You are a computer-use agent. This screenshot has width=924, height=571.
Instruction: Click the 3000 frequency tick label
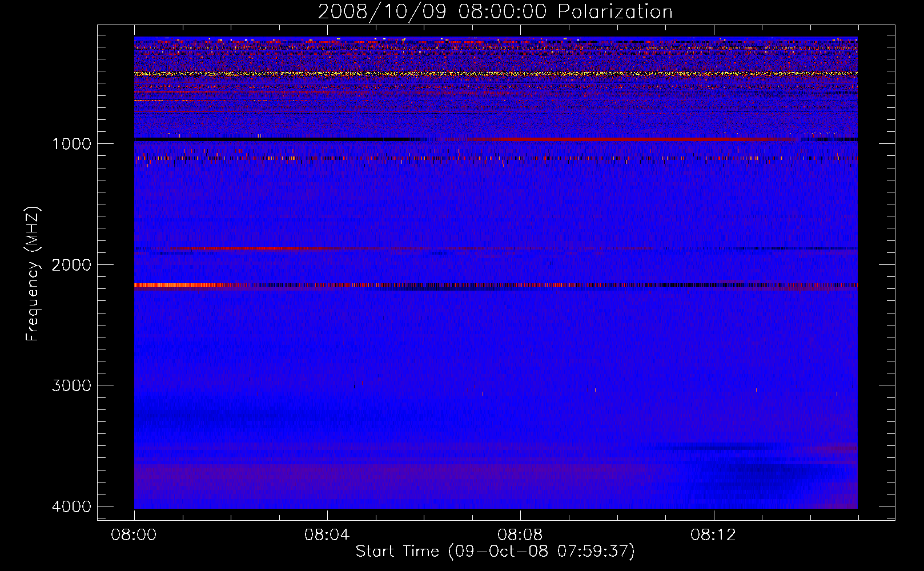tap(71, 385)
